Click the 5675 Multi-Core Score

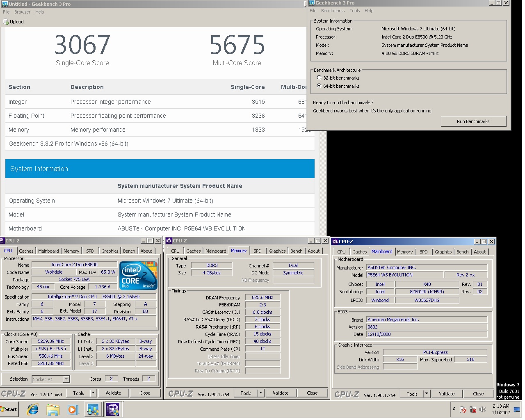tap(237, 45)
